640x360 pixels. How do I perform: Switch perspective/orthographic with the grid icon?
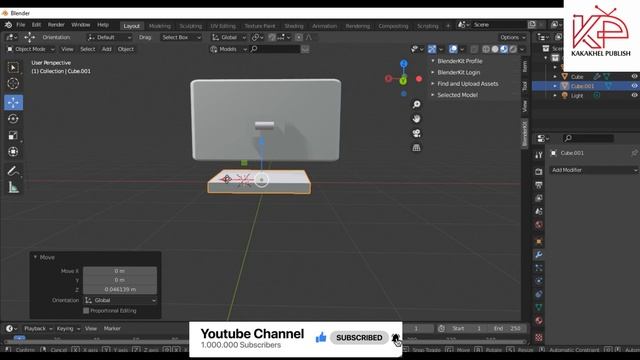[x=416, y=148]
